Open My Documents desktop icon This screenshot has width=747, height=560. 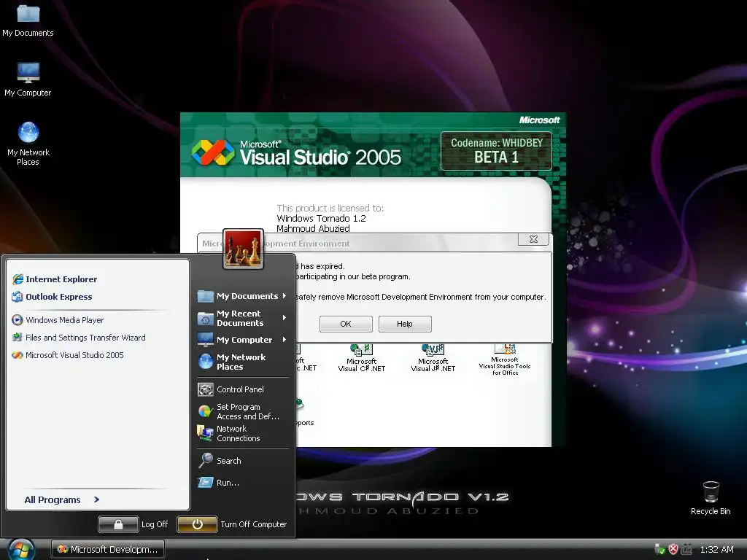click(28, 20)
